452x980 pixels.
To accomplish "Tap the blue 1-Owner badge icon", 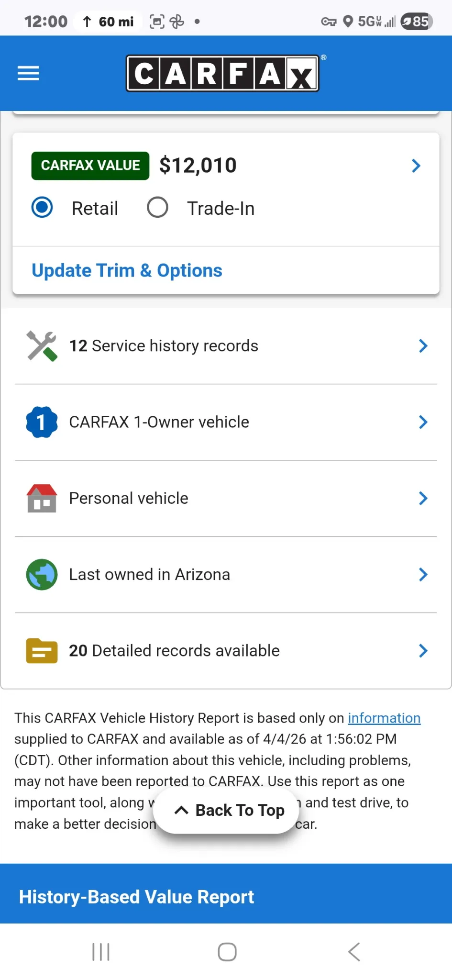I will pyautogui.click(x=42, y=422).
